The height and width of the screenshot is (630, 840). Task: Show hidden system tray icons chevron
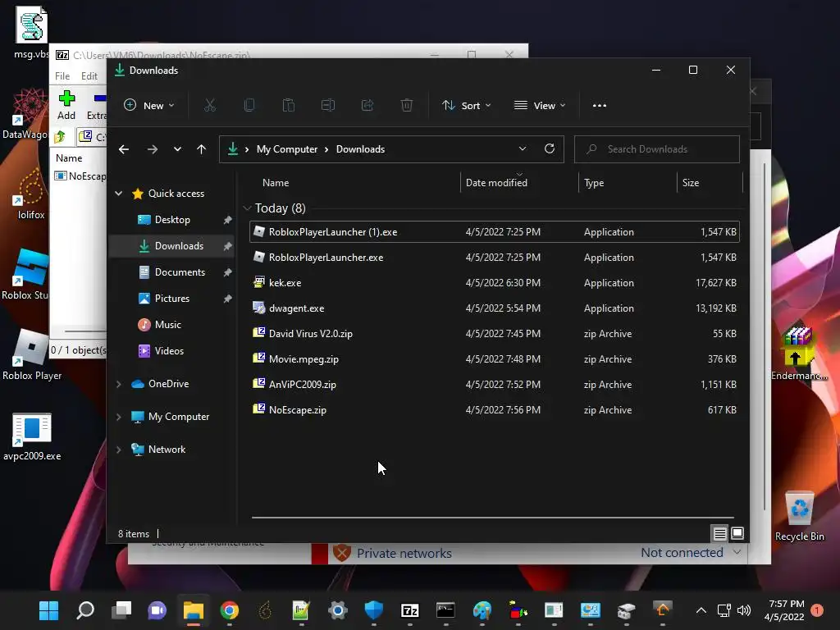[x=701, y=610]
